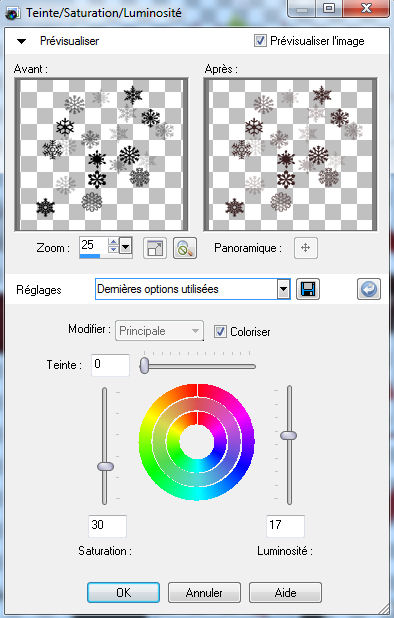Click the Aide button
This screenshot has height=618, width=394.
(x=285, y=592)
